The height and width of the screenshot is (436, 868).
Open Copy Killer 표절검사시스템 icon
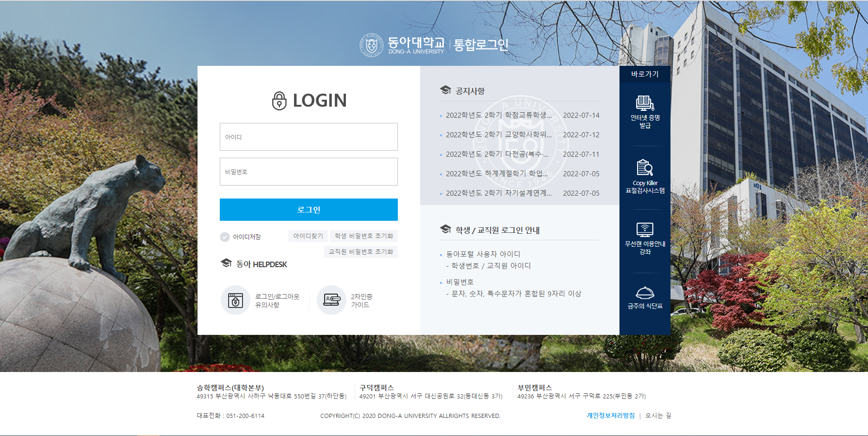(645, 167)
